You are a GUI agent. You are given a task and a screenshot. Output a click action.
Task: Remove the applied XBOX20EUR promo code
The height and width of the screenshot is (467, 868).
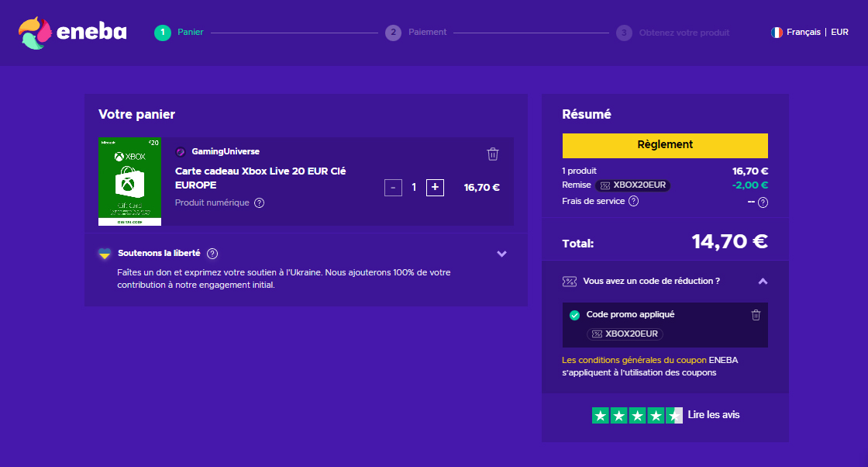click(x=756, y=314)
